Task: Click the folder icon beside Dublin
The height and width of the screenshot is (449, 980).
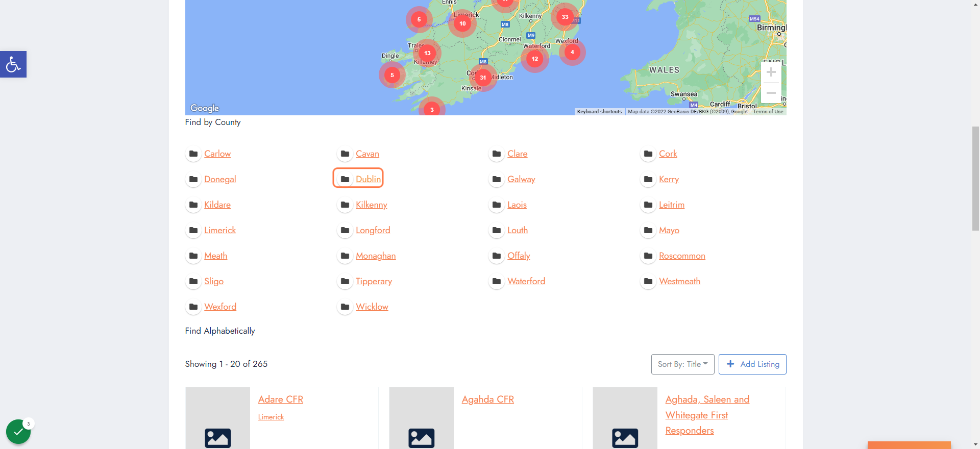Action: point(345,179)
